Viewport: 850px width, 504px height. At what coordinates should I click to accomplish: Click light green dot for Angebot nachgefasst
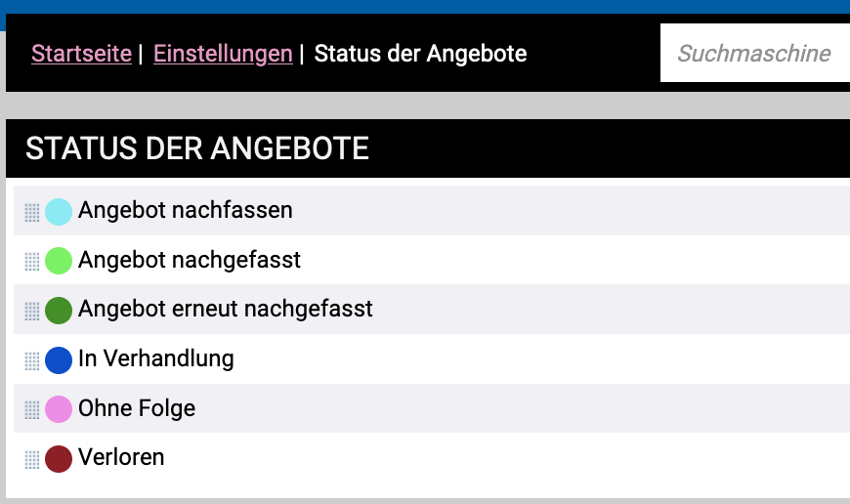tap(59, 261)
